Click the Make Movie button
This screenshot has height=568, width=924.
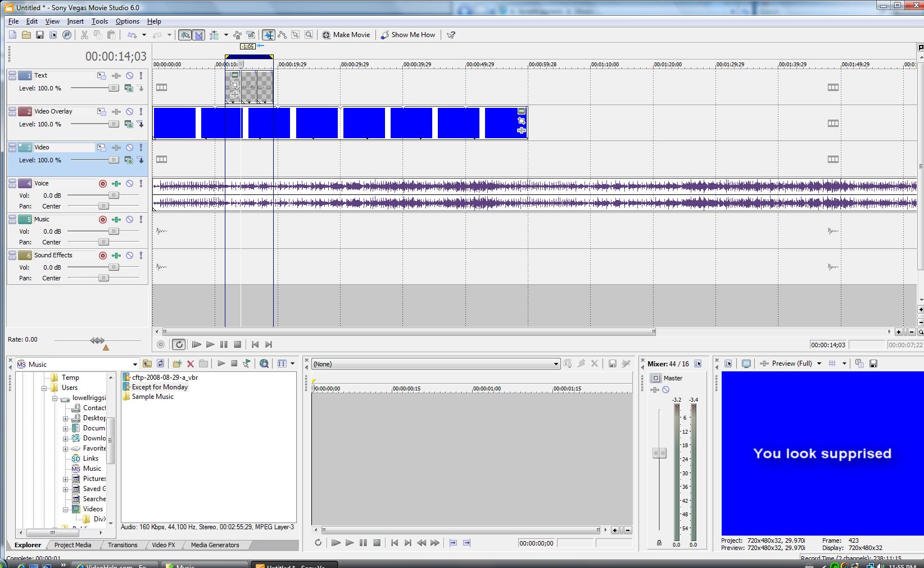click(x=346, y=35)
